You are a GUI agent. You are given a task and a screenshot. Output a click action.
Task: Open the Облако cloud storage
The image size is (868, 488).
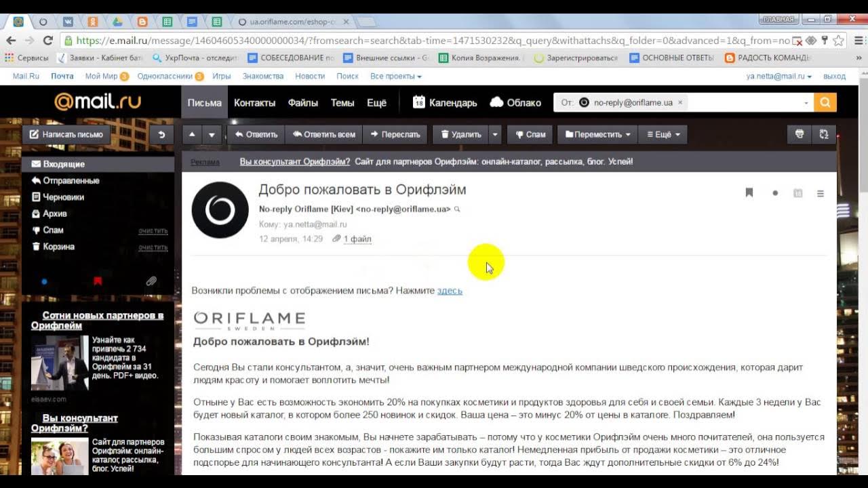point(515,102)
